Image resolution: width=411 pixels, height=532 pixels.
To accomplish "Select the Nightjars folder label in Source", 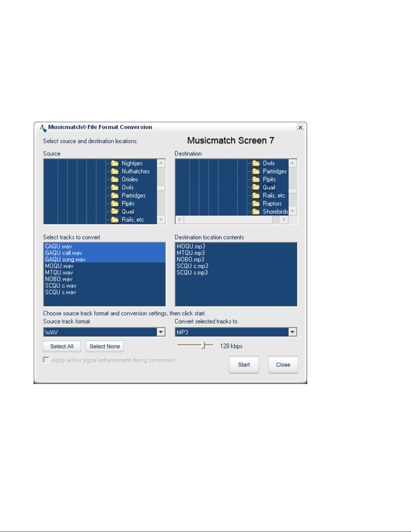I will 132,163.
